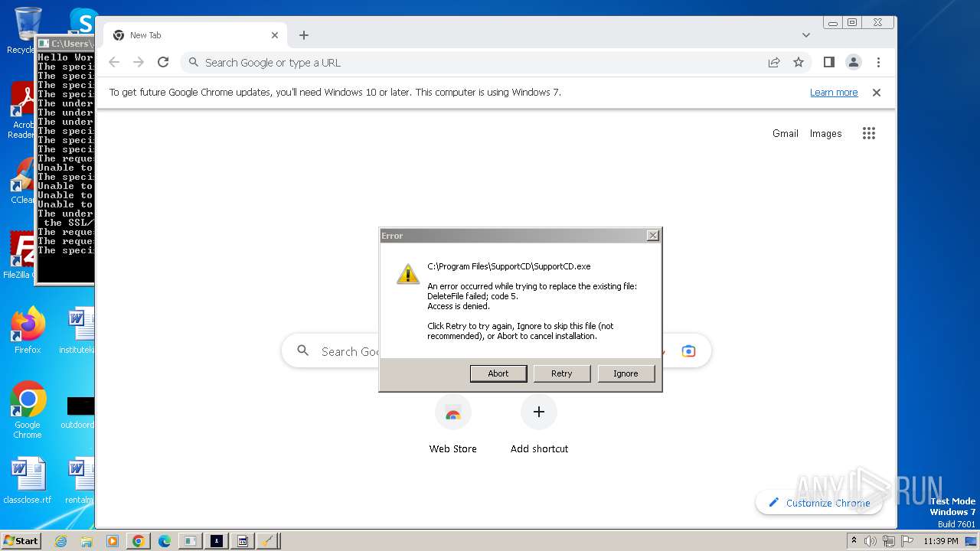This screenshot has height=551, width=980.
Task: Click the 11:39 PM clock
Action: tap(941, 541)
